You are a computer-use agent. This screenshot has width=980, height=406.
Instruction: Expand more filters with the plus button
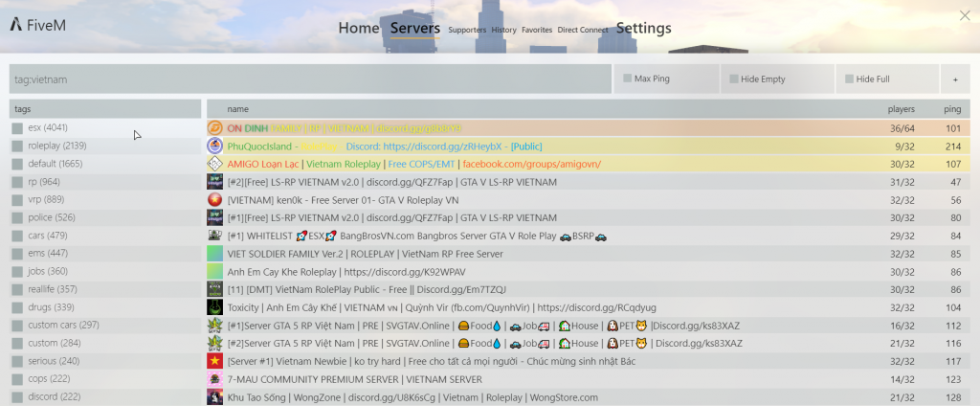(x=954, y=79)
